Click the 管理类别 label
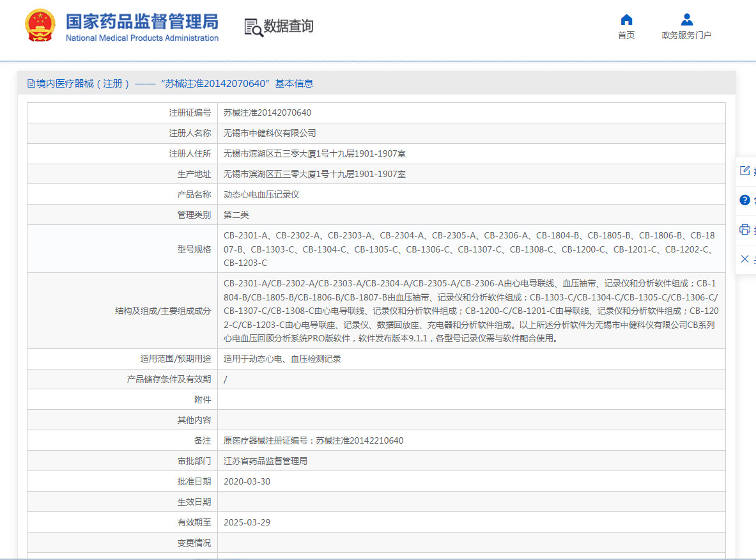This screenshot has height=560, width=756. click(194, 215)
